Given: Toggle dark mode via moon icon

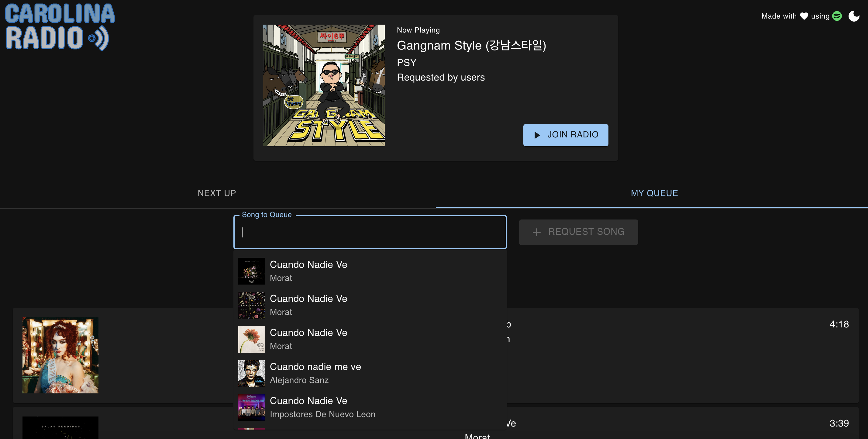Looking at the screenshot, I should click(853, 16).
